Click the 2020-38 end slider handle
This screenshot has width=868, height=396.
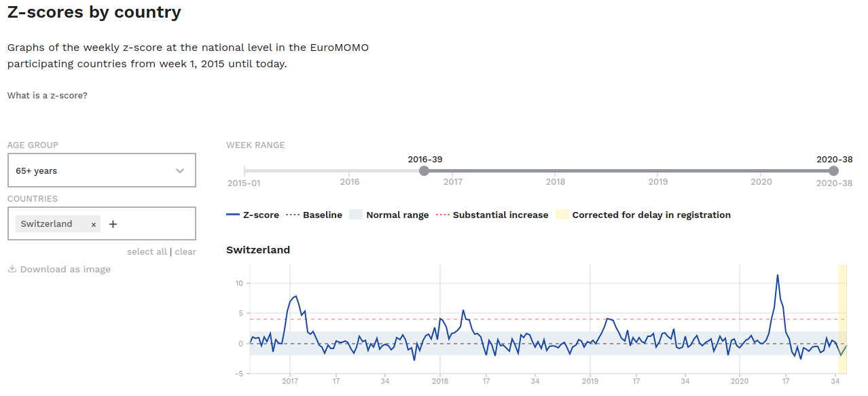834,170
